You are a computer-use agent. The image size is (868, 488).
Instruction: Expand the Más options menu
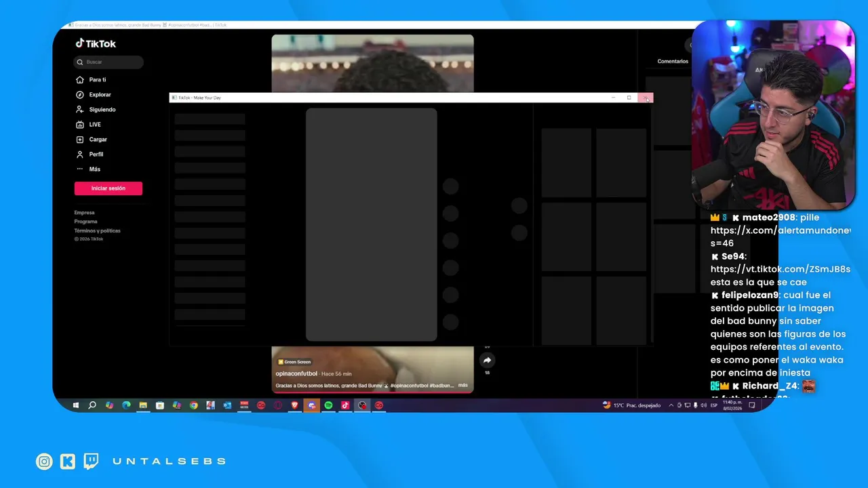pos(95,169)
